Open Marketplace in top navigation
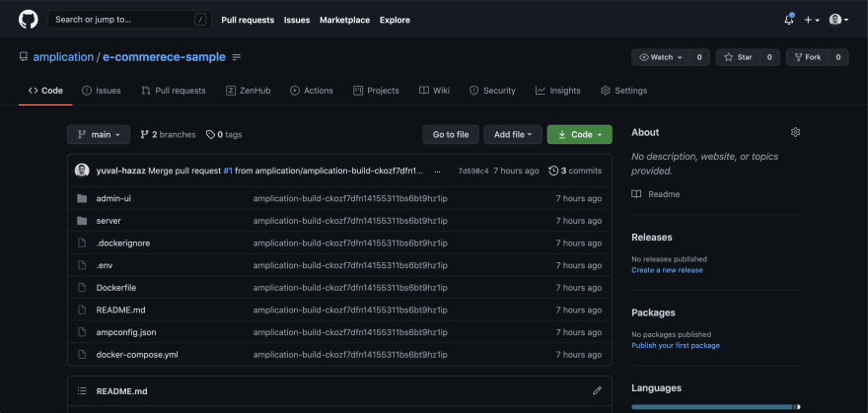 344,20
